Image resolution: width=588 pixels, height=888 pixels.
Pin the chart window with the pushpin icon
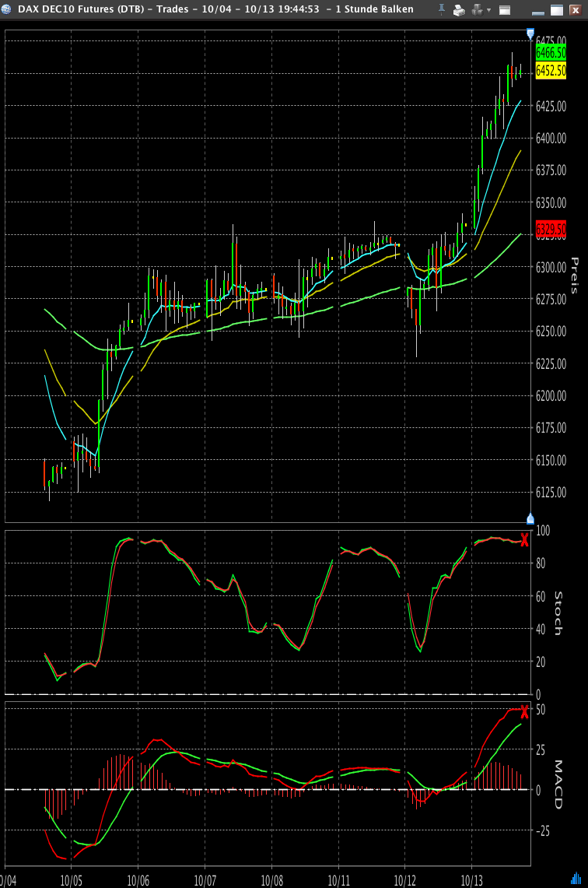click(442, 9)
